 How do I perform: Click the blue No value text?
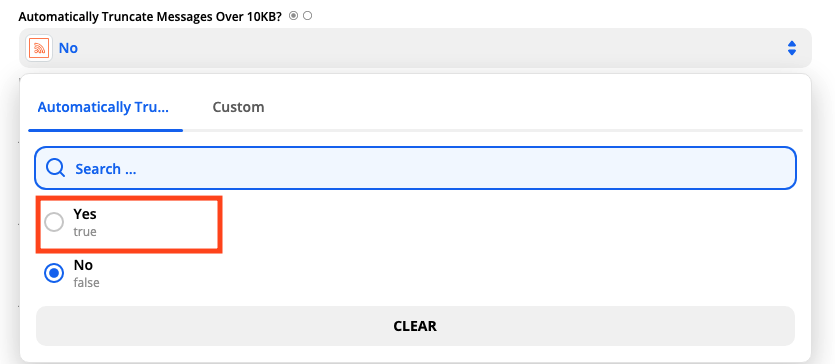68,48
